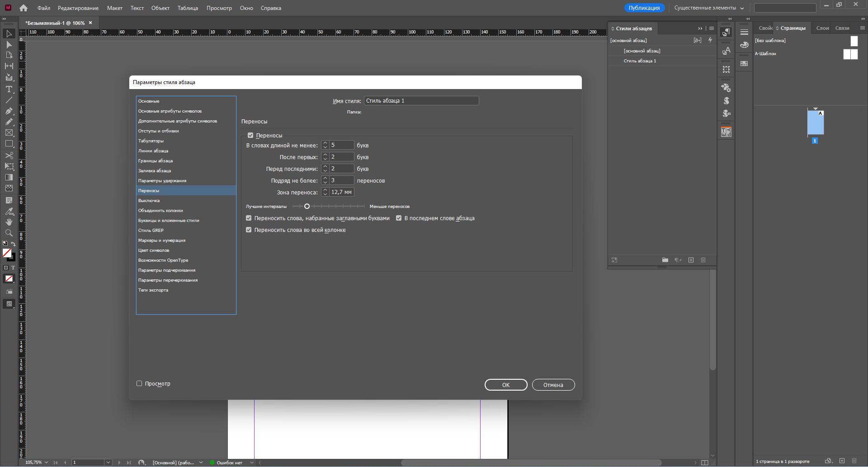Click the OK button
The image size is (868, 467).
506,385
